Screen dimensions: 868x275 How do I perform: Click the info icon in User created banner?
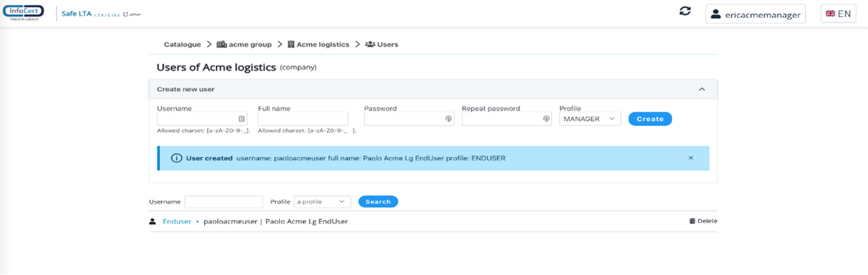176,158
